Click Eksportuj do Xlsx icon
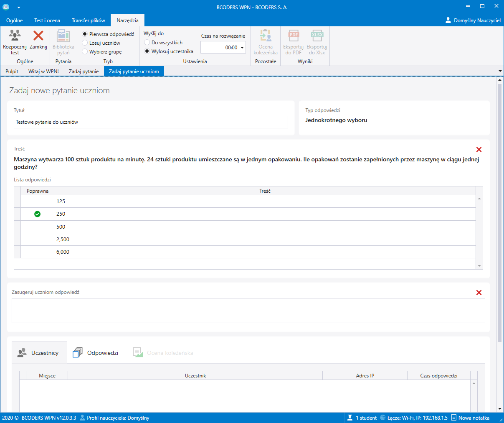The image size is (504, 423). click(x=317, y=36)
